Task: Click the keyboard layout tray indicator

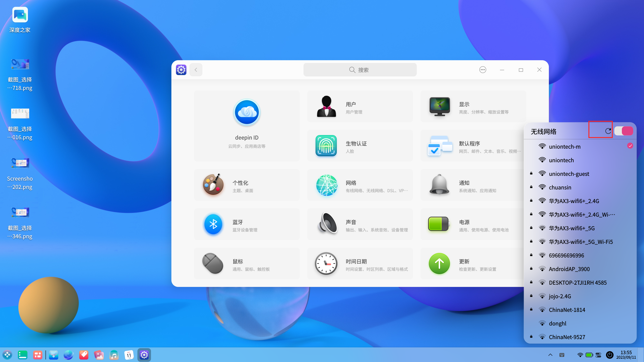Action: 562,355
